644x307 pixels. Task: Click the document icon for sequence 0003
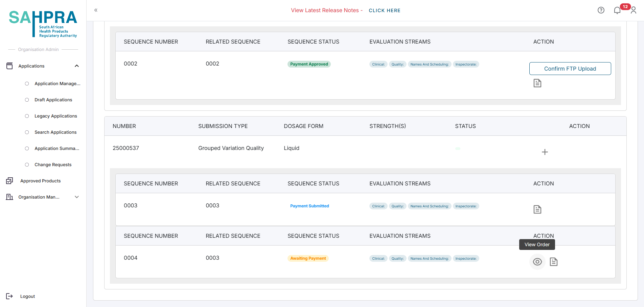(x=537, y=209)
